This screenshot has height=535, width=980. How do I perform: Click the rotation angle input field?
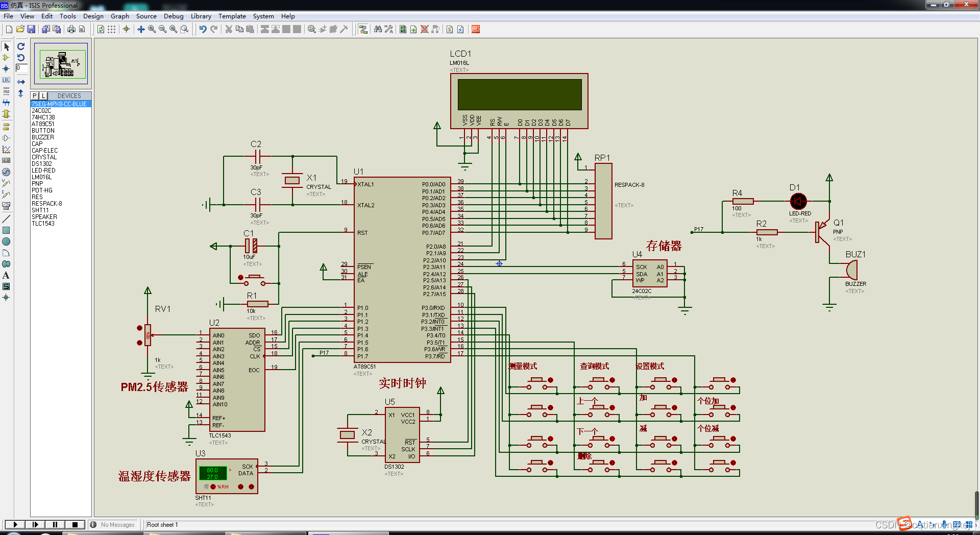click(x=21, y=68)
